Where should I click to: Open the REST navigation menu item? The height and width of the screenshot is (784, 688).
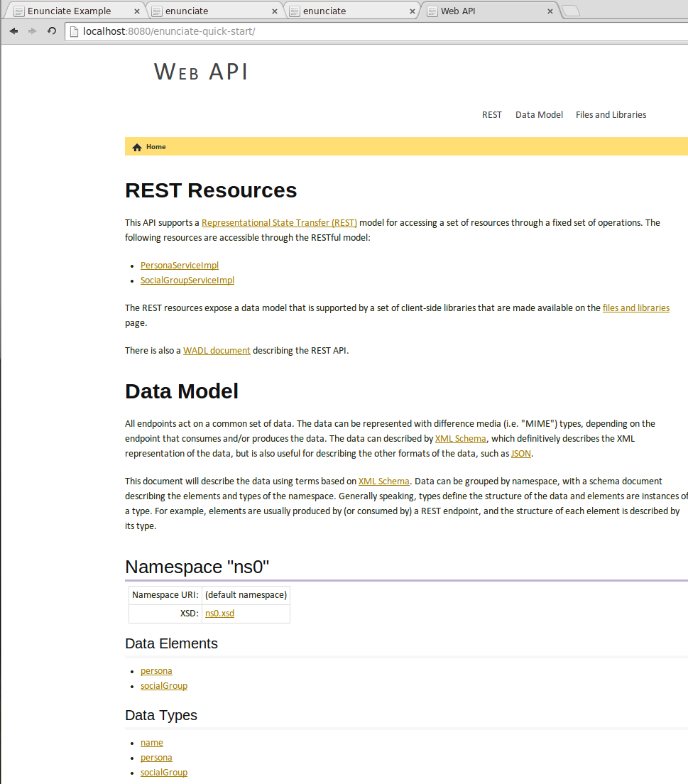point(491,115)
